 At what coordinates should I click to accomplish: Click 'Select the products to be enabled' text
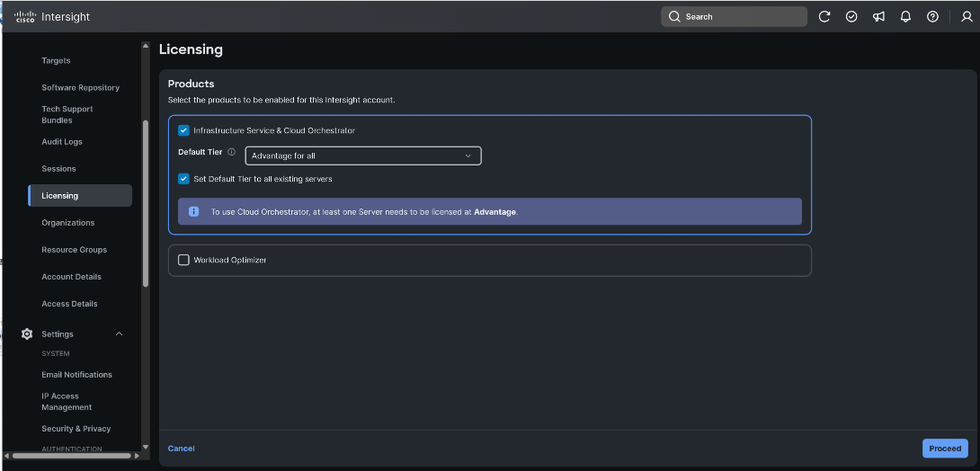click(281, 100)
